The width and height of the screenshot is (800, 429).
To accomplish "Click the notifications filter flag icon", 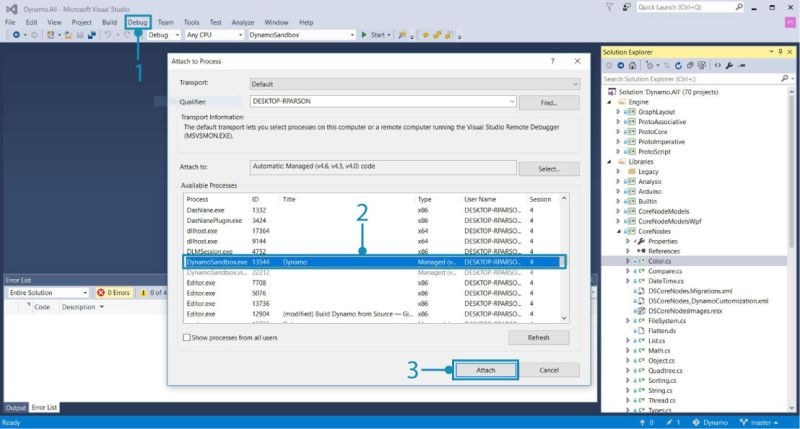I will coord(610,7).
